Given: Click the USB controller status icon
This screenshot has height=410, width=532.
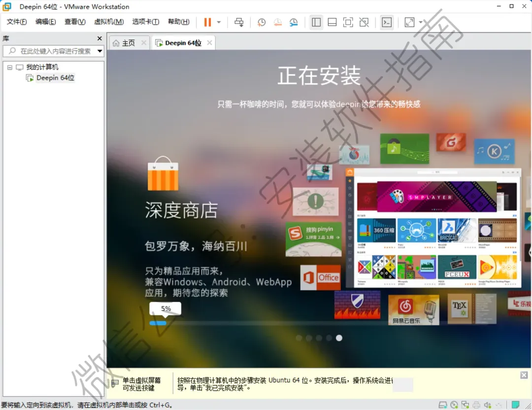Looking at the screenshot, I should [x=499, y=405].
